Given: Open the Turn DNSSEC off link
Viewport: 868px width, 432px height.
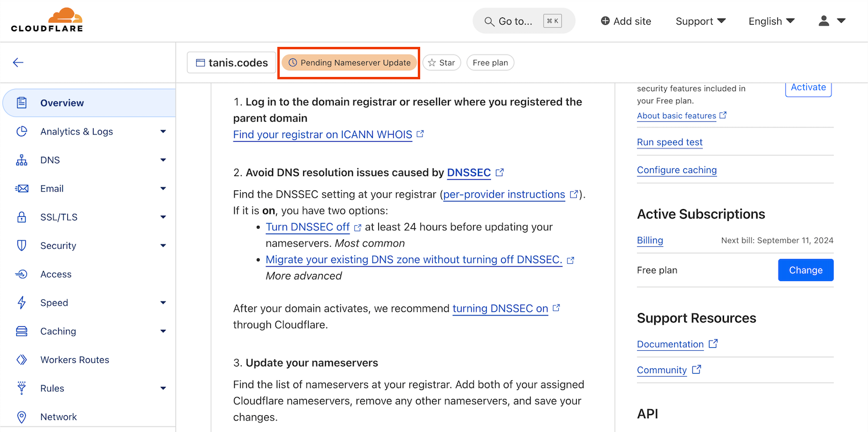Looking at the screenshot, I should click(x=307, y=227).
